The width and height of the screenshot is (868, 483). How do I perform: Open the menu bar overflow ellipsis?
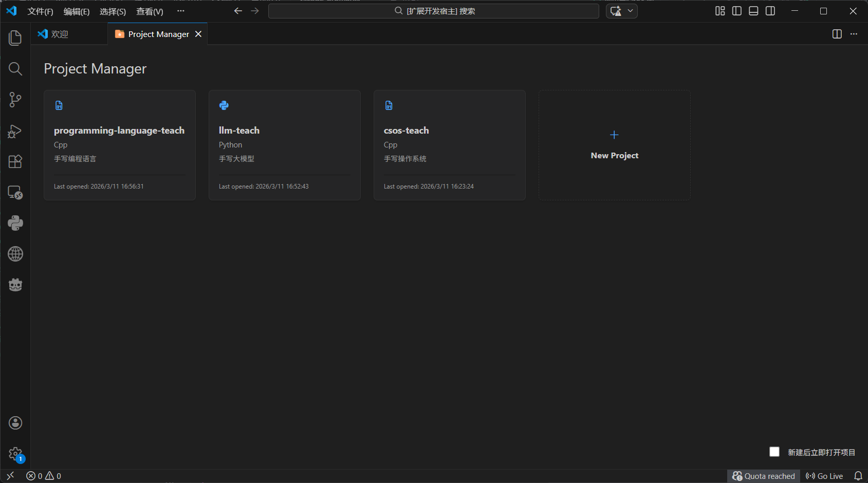coord(180,11)
